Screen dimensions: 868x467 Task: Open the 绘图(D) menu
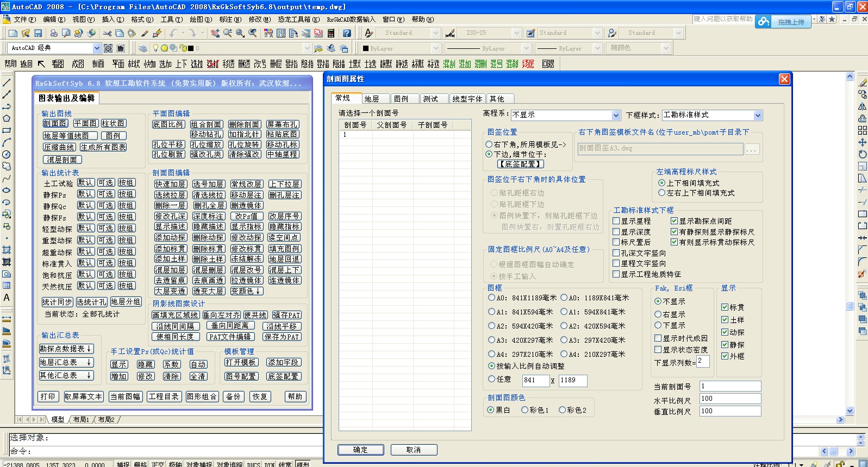[201, 20]
